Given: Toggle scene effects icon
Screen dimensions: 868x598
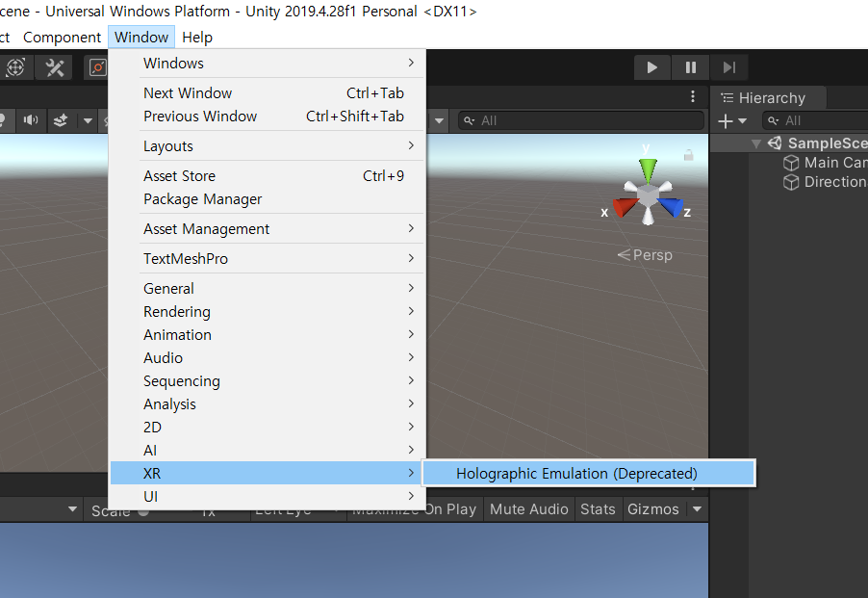Looking at the screenshot, I should click(x=61, y=120).
